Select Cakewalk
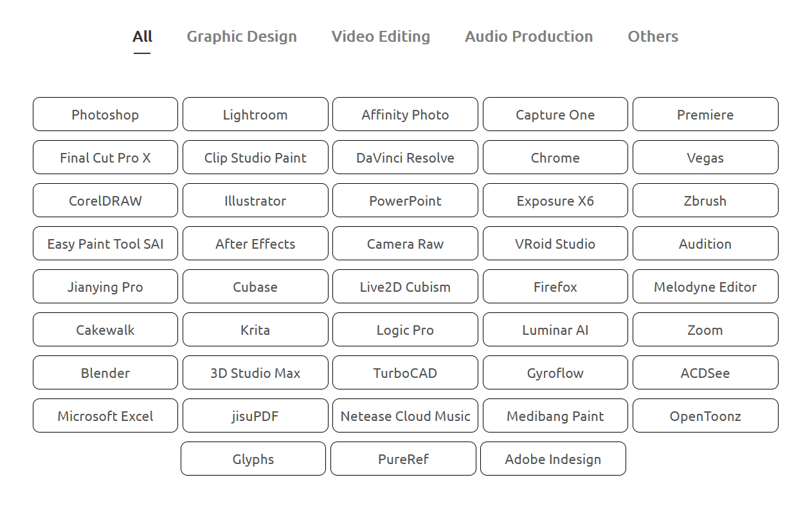The height and width of the screenshot is (518, 812). 105,330
